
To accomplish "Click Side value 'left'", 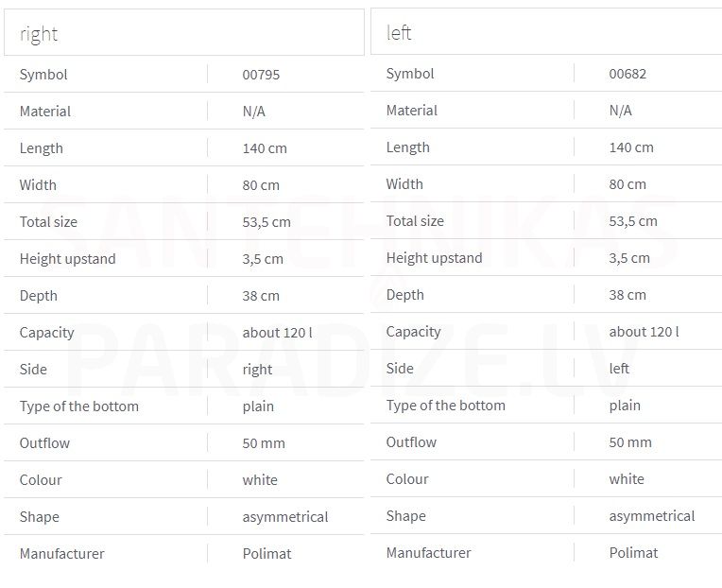I will coord(619,369).
